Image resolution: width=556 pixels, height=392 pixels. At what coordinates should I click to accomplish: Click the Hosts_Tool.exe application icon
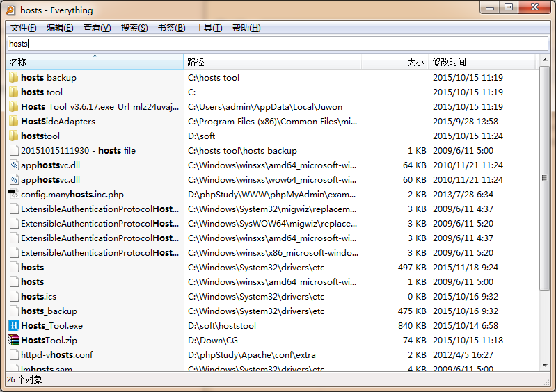[x=14, y=325]
